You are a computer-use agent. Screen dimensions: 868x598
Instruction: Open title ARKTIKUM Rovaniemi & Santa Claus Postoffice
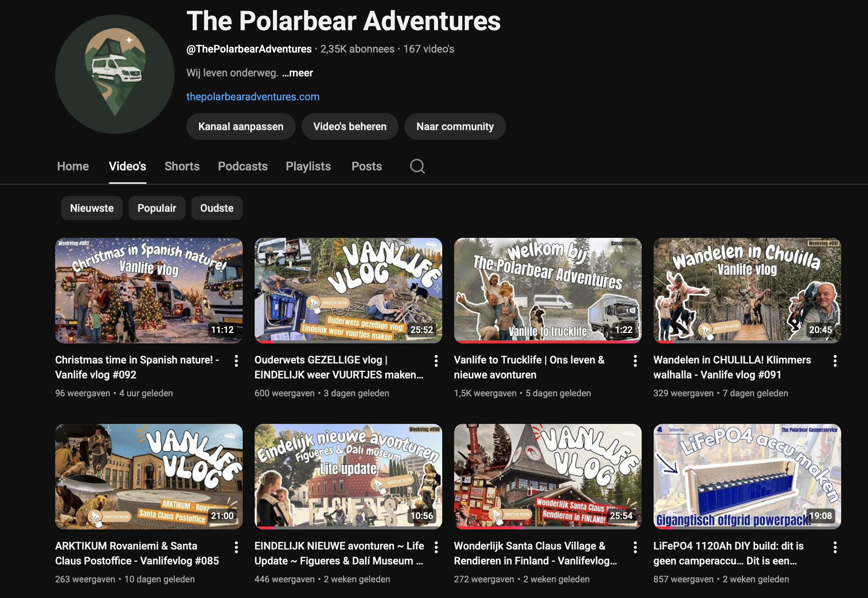137,553
